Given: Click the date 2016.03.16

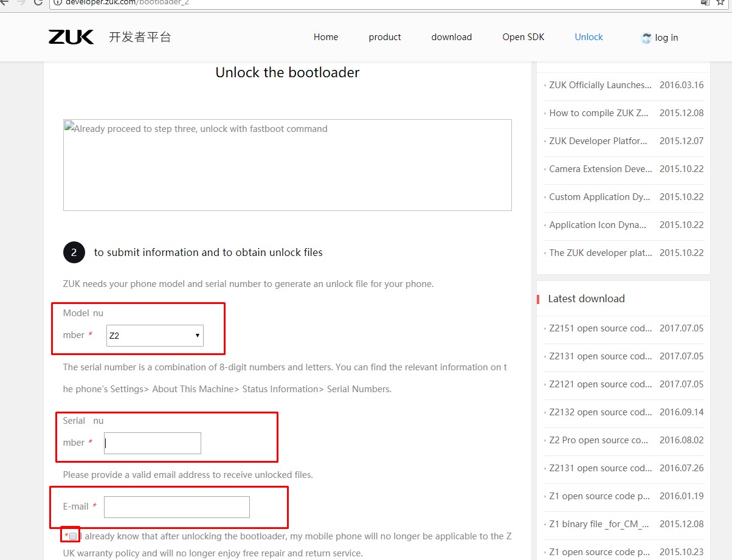Looking at the screenshot, I should point(682,85).
